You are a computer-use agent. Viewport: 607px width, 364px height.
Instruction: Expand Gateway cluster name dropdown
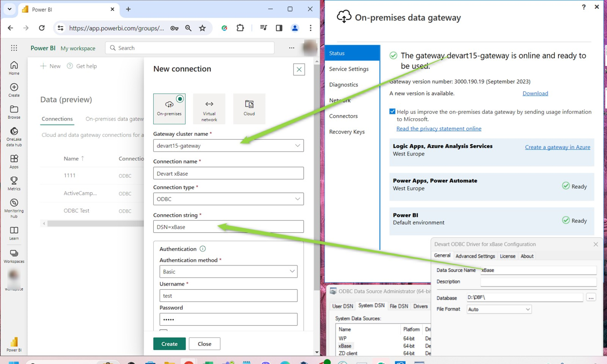click(297, 146)
